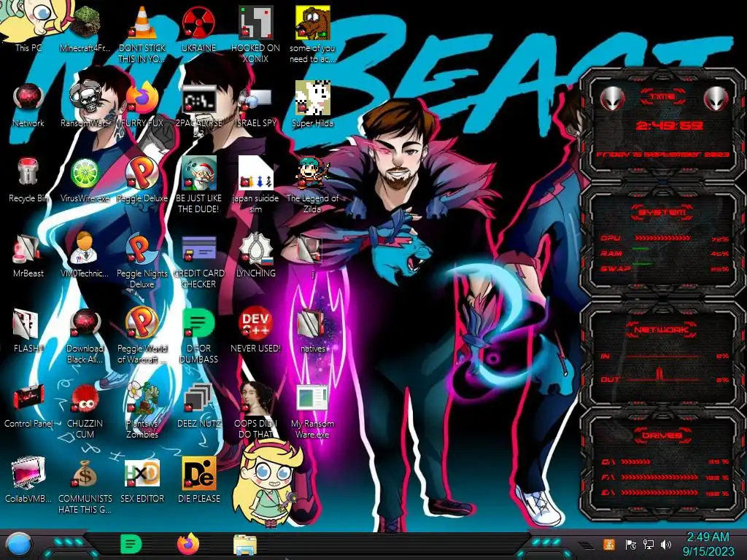
Task: Launch Plants vs Zombies shortcut
Action: click(142, 399)
